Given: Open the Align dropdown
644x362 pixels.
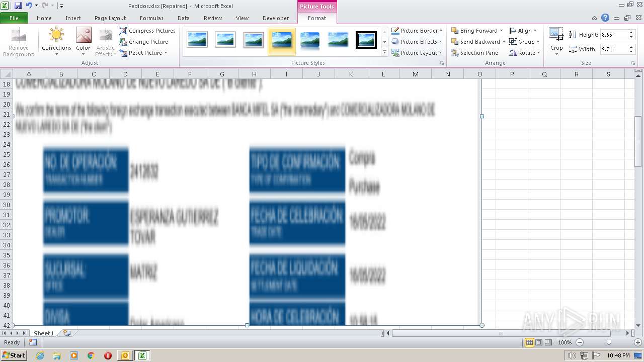Looking at the screenshot, I should coord(523,31).
